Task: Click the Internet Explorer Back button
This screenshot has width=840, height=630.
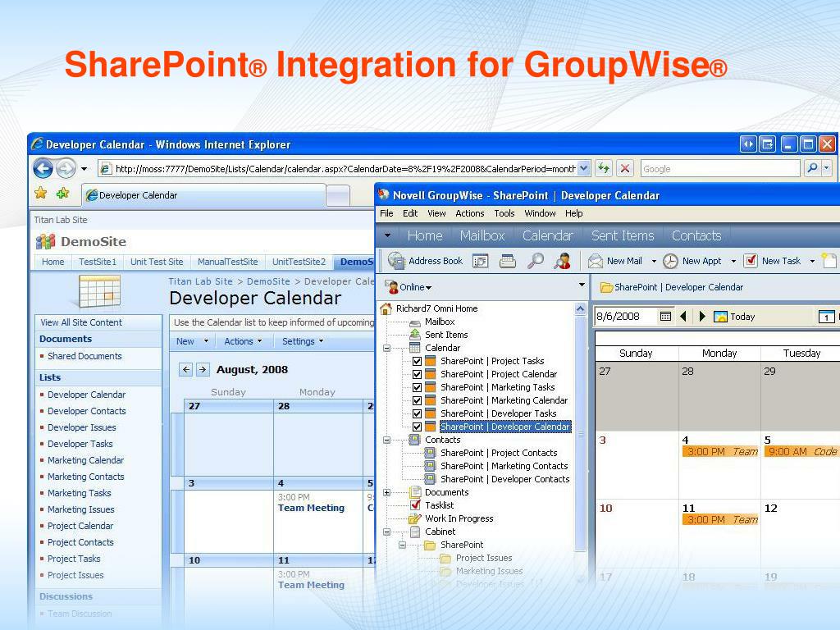Action: 43,168
